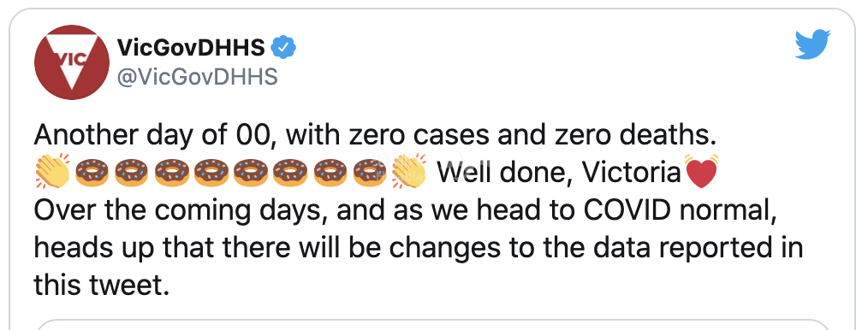Open the VicGovDHHS bold display name
The height and width of the screenshot is (330, 868).
[192, 48]
